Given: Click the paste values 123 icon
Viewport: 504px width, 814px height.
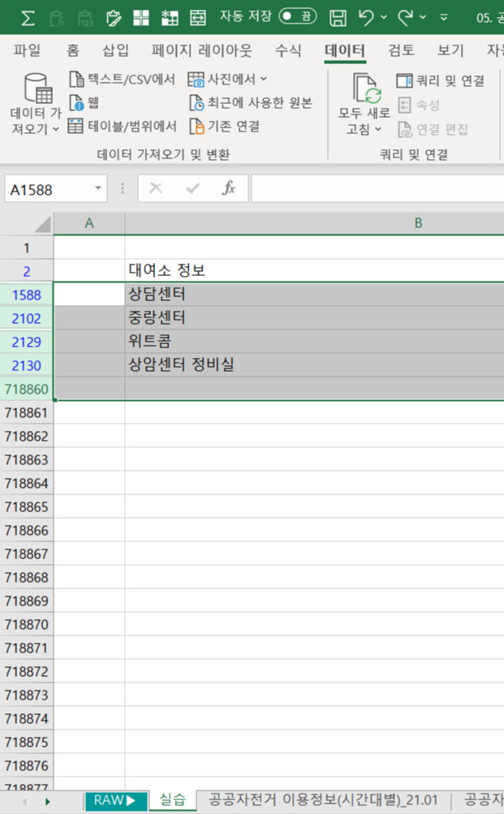Looking at the screenshot, I should click(85, 18).
